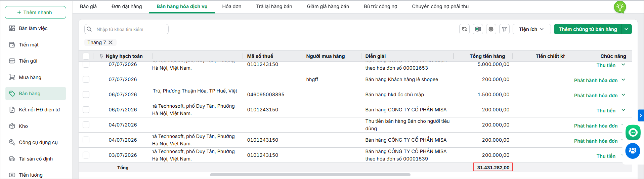Screen dimensions: 644x179
Task: Click the Mã số thuế column header
Action: [x=260, y=56]
